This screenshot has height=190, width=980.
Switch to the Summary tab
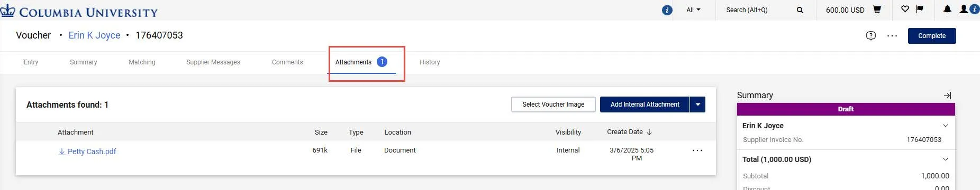[x=84, y=62]
